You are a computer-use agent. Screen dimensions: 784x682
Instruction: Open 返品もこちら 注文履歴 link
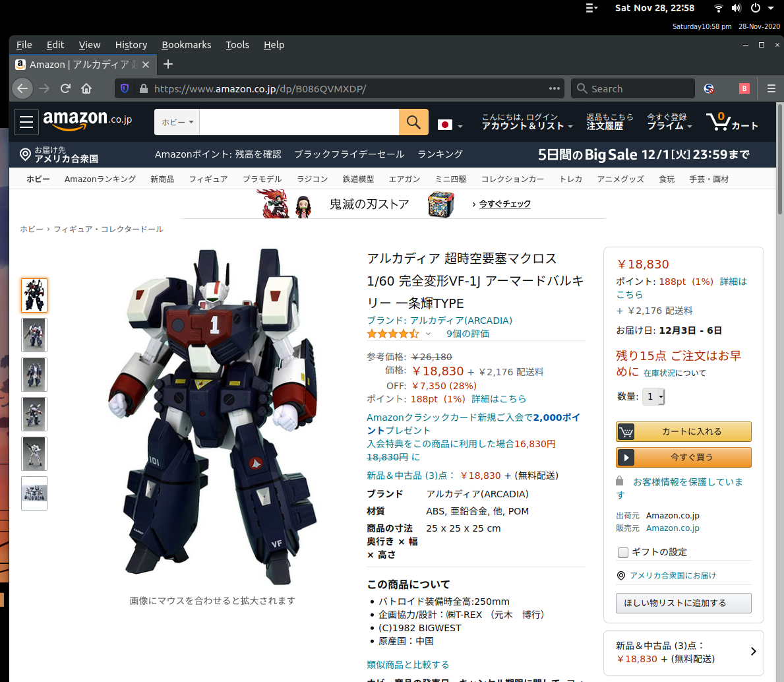609,121
